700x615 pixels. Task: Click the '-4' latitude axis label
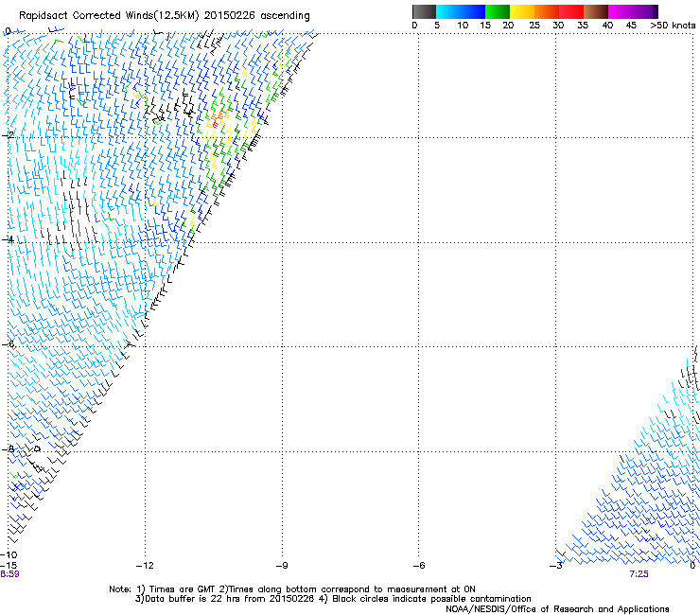click(8, 239)
